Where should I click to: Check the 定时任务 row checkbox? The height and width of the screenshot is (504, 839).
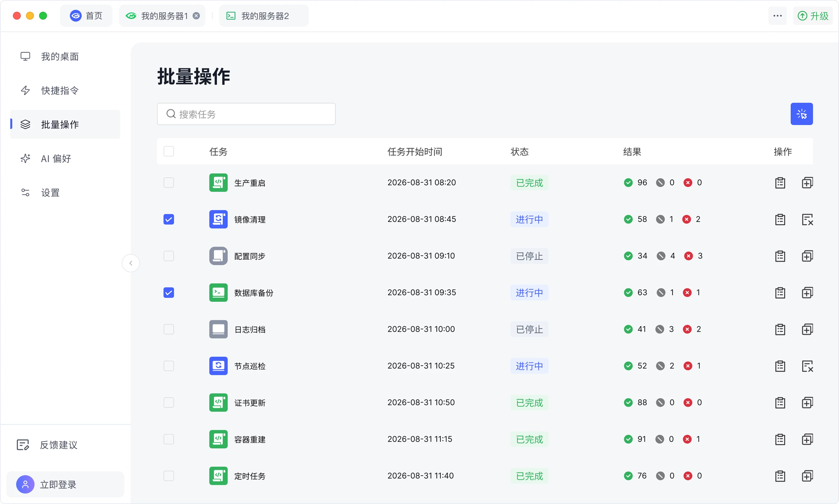[169, 476]
